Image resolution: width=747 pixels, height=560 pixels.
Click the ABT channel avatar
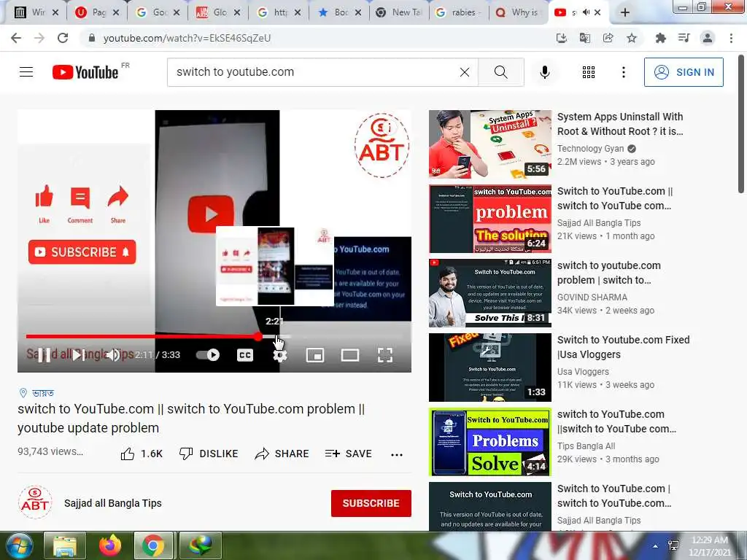tap(35, 502)
